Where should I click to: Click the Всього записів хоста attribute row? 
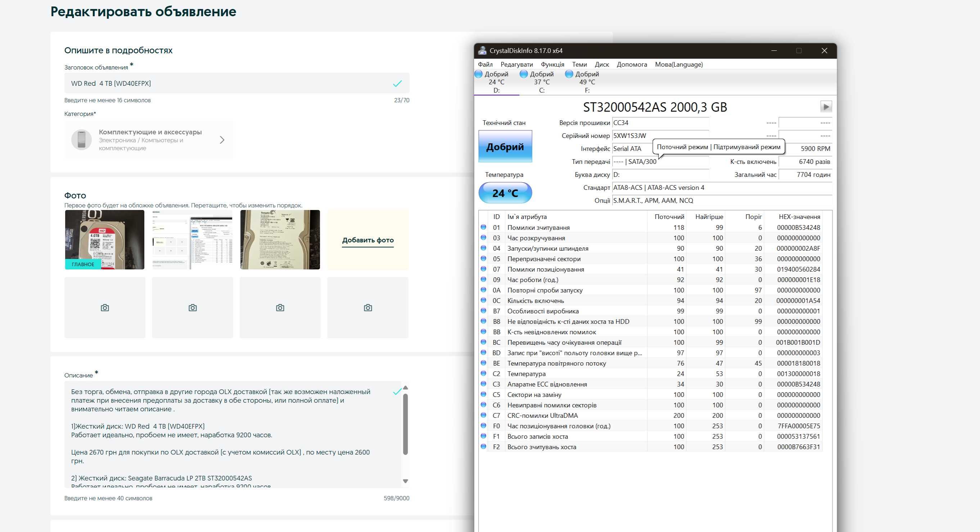click(x=651, y=437)
